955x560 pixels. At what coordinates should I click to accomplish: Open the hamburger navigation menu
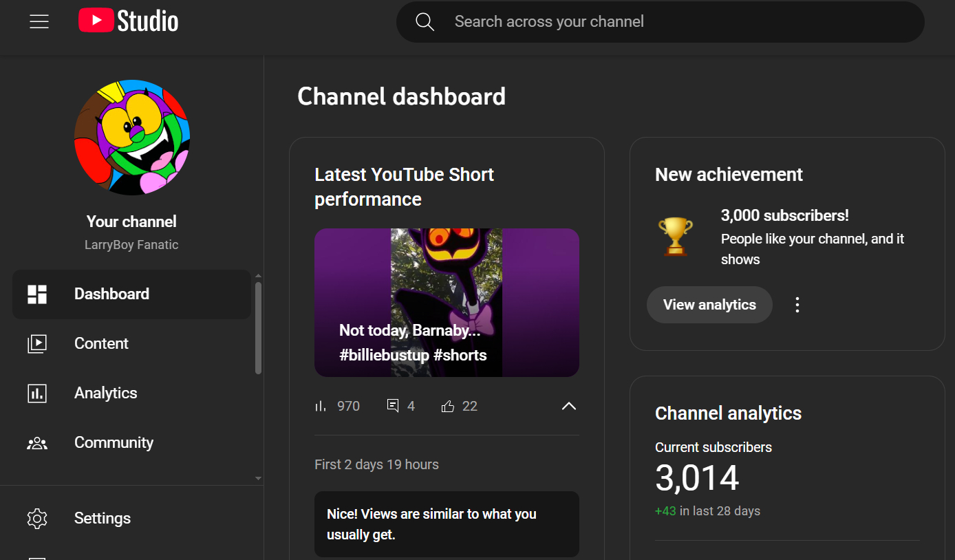[x=39, y=21]
